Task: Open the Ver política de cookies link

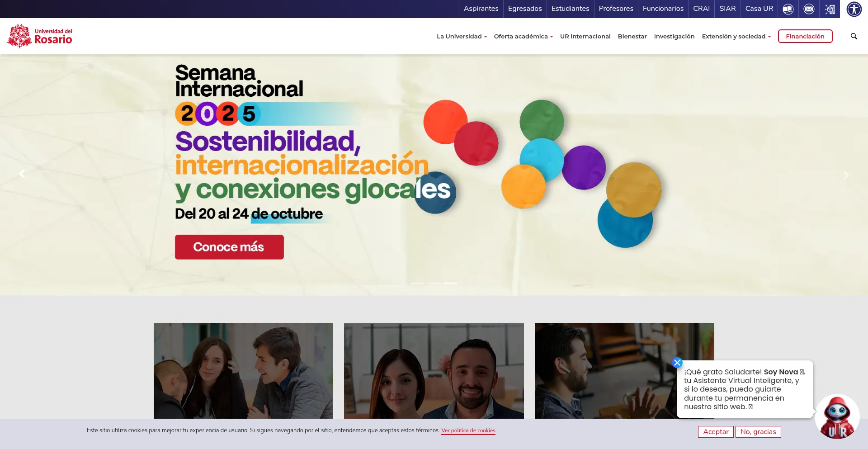Action: [x=468, y=430]
